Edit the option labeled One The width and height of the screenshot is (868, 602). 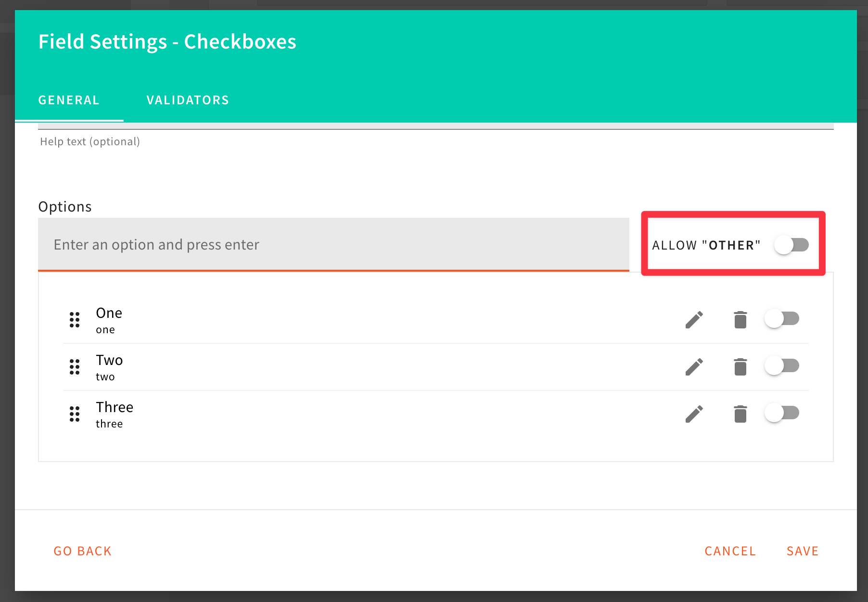click(693, 319)
